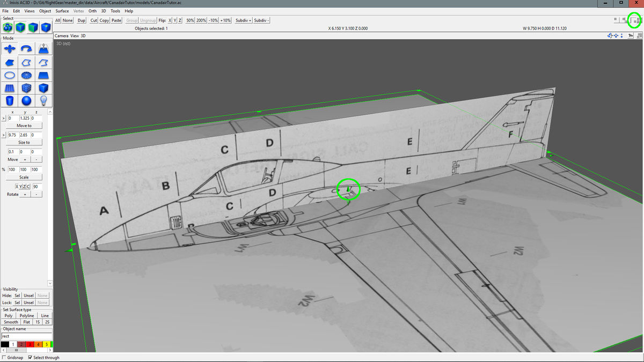The height and width of the screenshot is (362, 644).
Task: Open the Surface menu
Action: 62,11
